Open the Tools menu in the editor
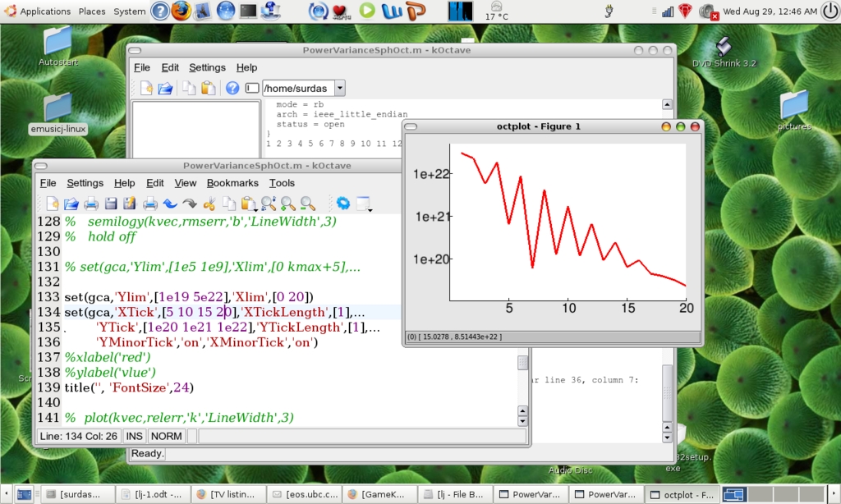 click(x=282, y=183)
